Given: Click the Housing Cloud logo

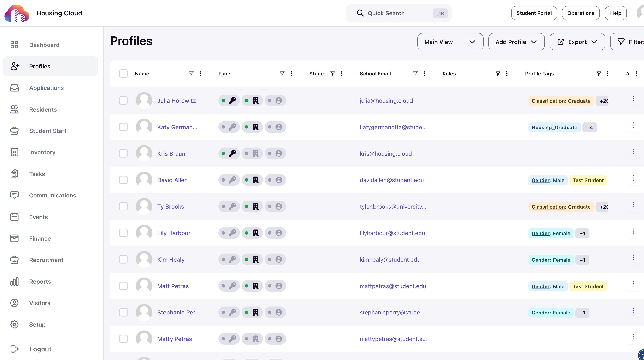Looking at the screenshot, I should tap(17, 13).
